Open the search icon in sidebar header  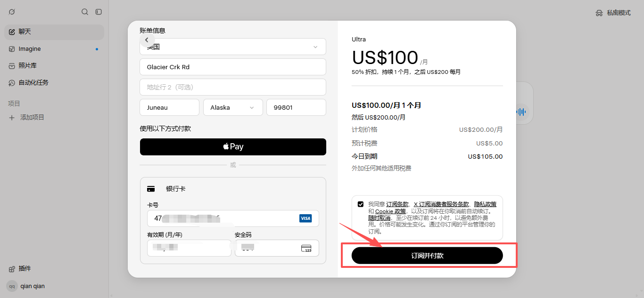click(x=85, y=12)
